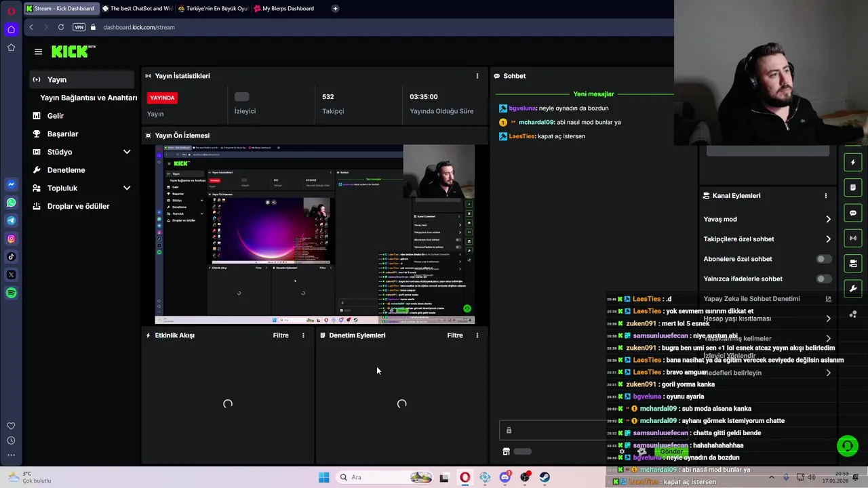Image resolution: width=868 pixels, height=488 pixels.
Task: Open the Windows Start menu
Action: [324, 477]
